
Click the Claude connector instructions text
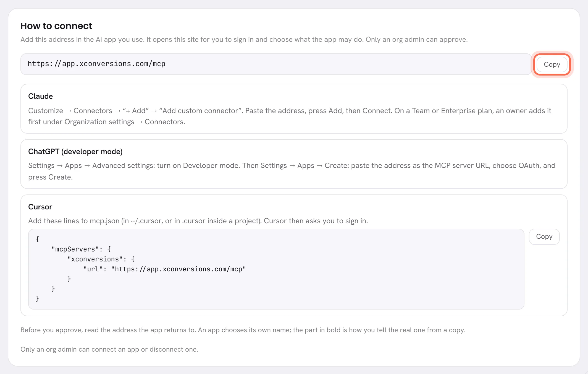click(290, 116)
